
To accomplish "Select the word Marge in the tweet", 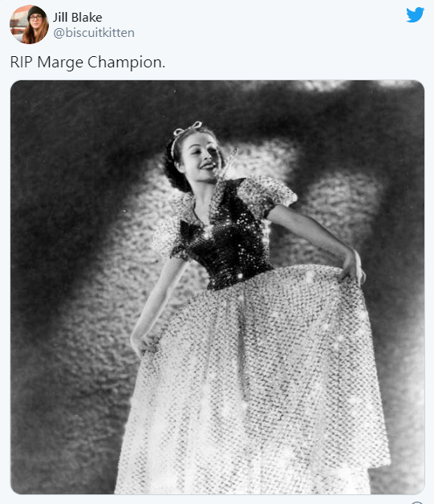I will [60, 62].
